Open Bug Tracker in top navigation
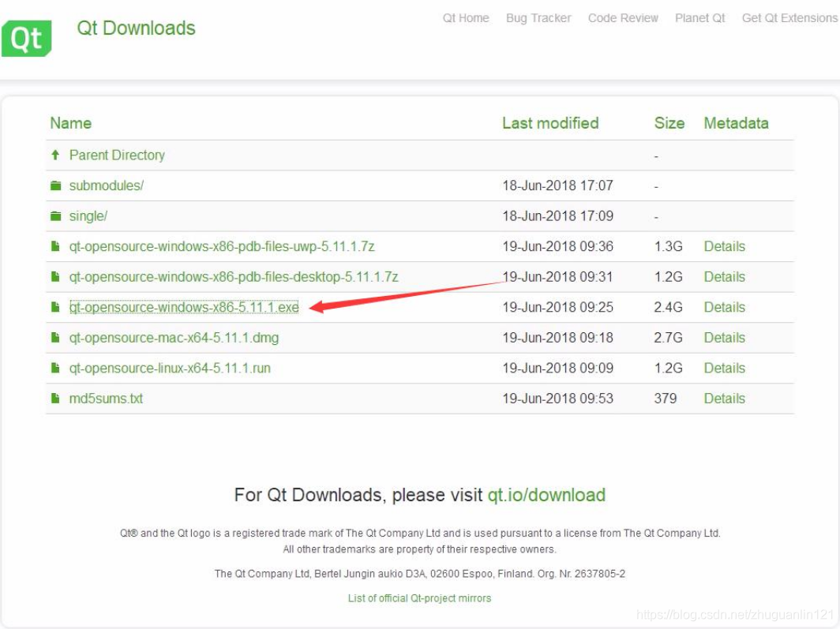The height and width of the screenshot is (629, 840). point(538,18)
